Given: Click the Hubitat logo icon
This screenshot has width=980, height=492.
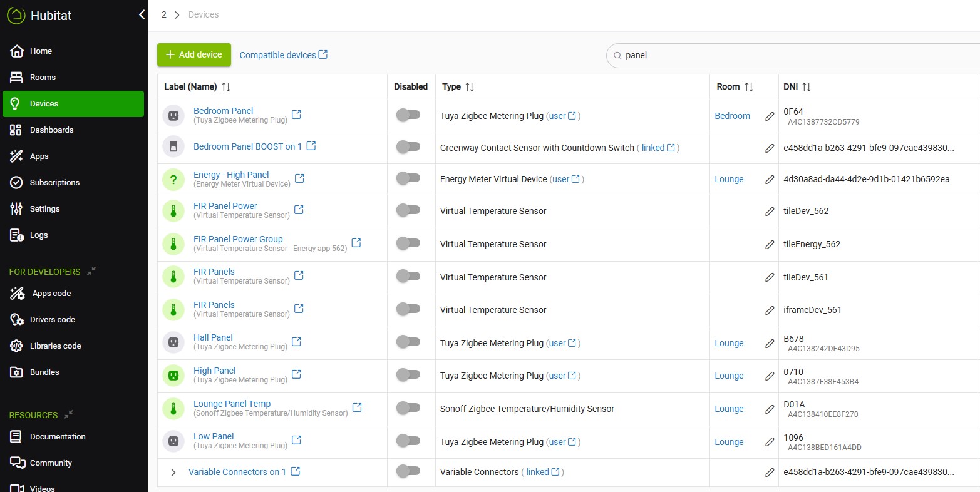Looking at the screenshot, I should [16, 16].
